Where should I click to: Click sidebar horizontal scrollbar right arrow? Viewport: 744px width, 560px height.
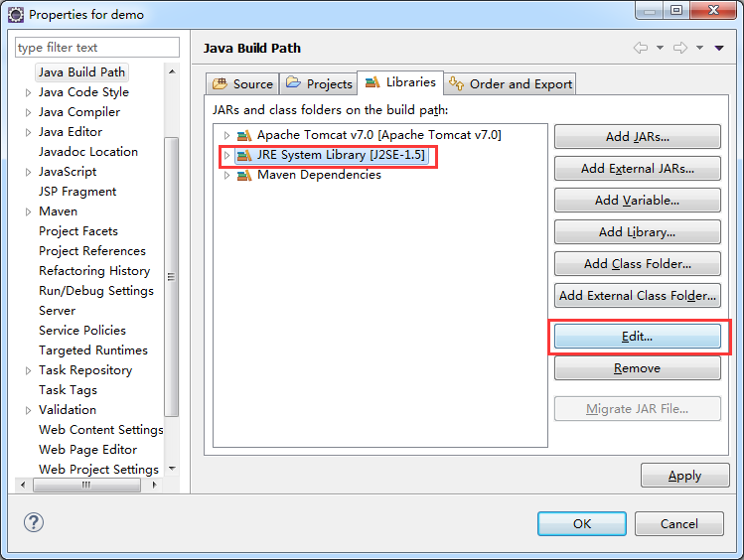[154, 485]
